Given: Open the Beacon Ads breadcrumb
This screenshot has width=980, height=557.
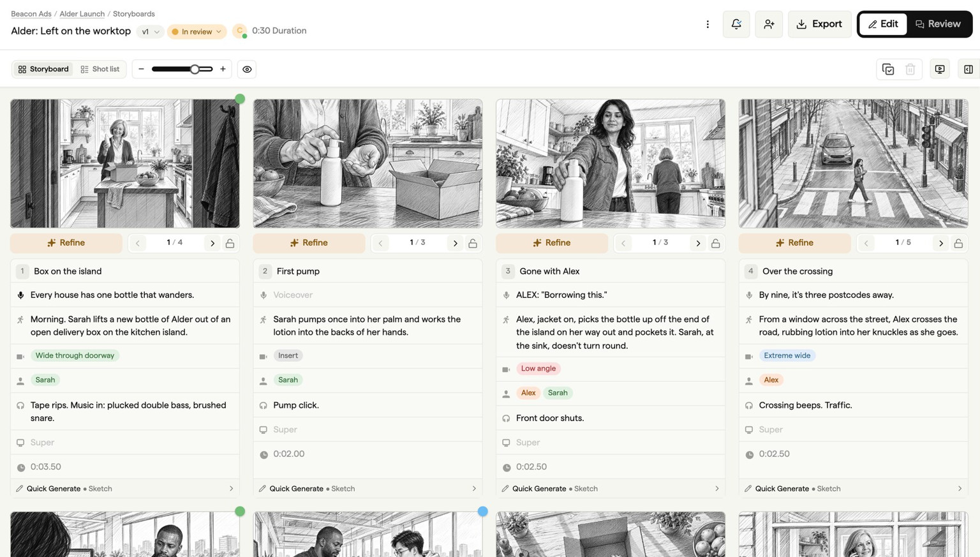Looking at the screenshot, I should 31,13.
